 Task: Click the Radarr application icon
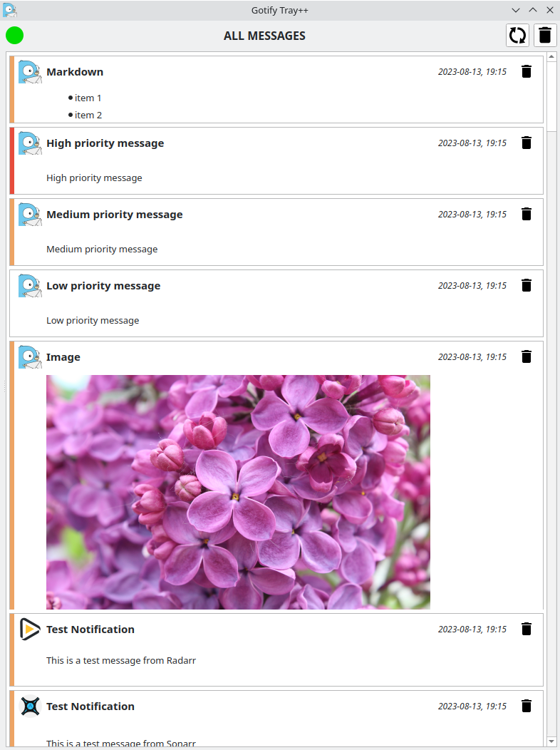point(30,629)
